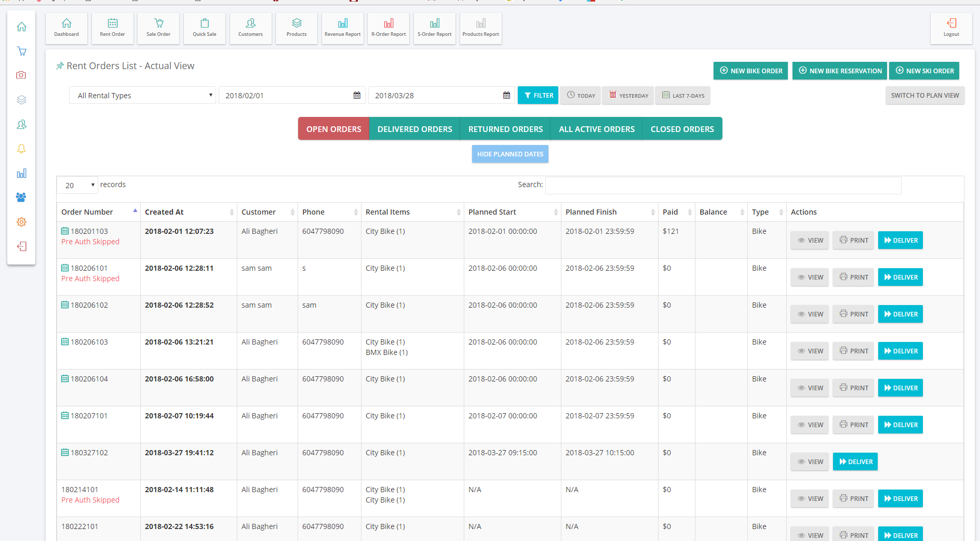This screenshot has height=541, width=980.
Task: Open Quick Sale from top toolbar
Action: tap(204, 28)
